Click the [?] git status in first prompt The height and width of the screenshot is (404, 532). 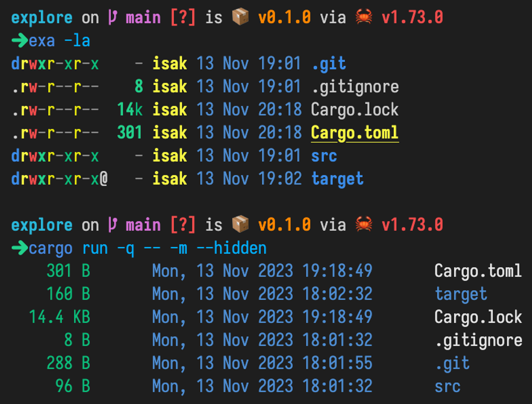coord(183,17)
